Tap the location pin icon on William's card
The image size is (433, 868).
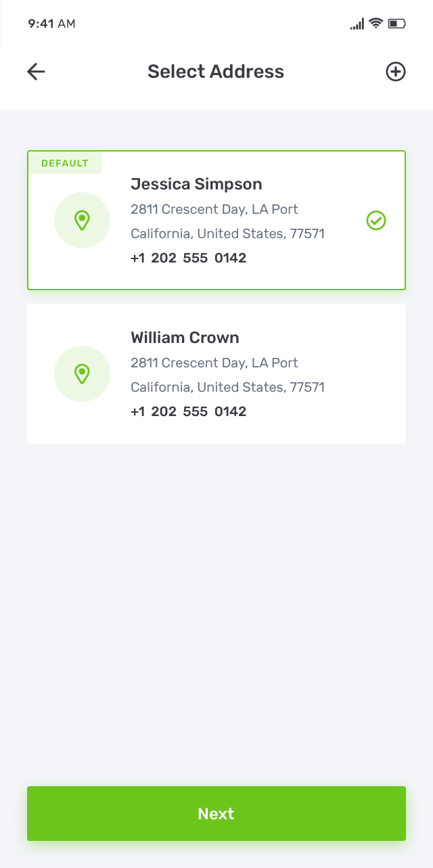coord(82,373)
